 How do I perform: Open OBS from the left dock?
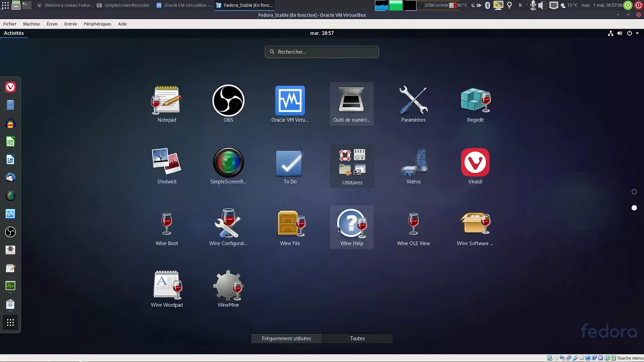coord(10,232)
